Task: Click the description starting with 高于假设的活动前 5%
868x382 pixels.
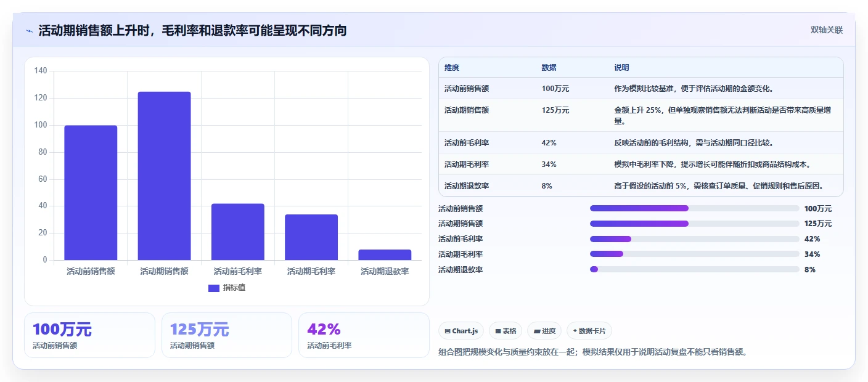Action: [719, 186]
